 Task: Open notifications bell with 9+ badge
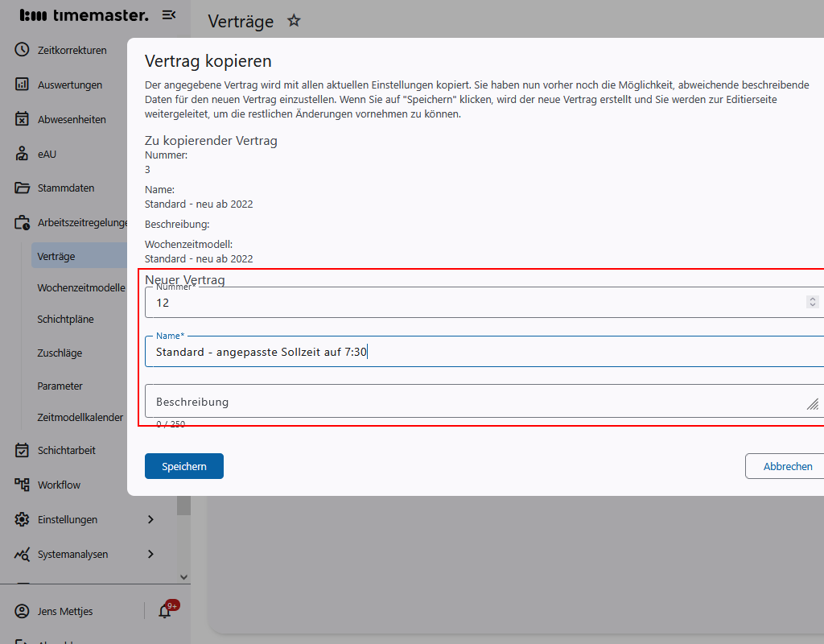tap(165, 611)
